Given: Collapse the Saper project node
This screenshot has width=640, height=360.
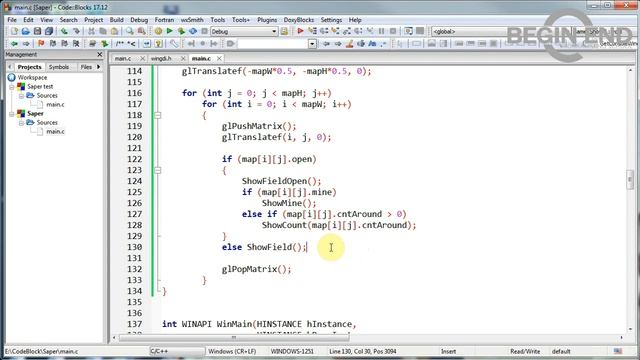Looking at the screenshot, I should pyautogui.click(x=12, y=113).
